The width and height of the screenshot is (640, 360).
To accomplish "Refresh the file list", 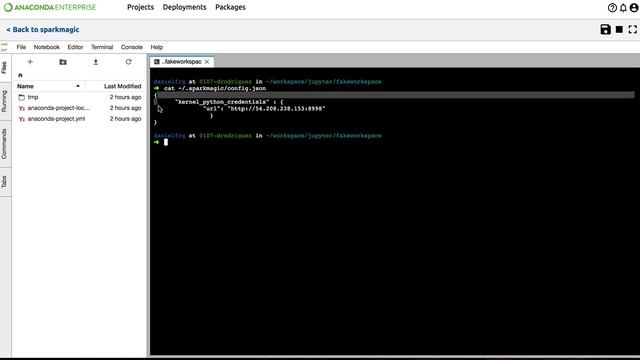I will click(129, 62).
